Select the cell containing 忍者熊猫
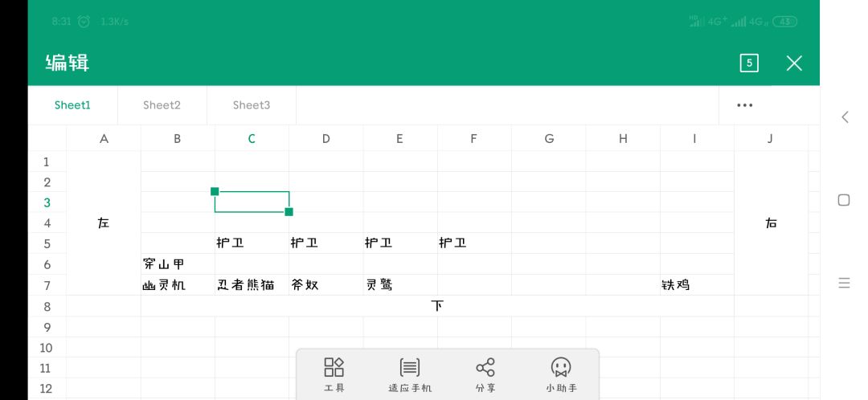This screenshot has width=868, height=400. 252,285
